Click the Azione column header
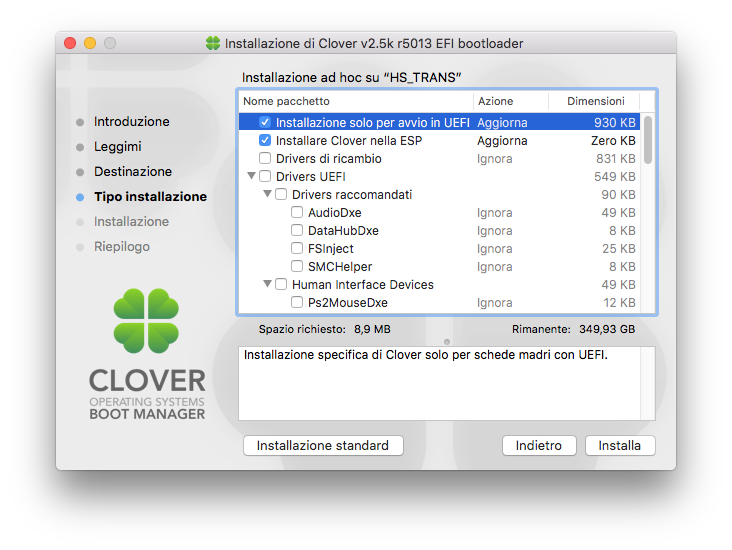732x550 pixels. tap(511, 101)
